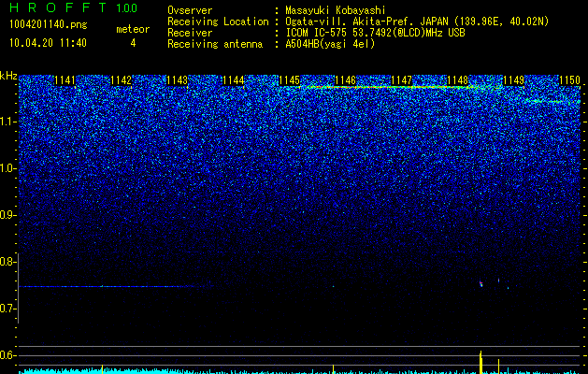
Task: Click the Receiving Location label
Action: [x=218, y=22]
